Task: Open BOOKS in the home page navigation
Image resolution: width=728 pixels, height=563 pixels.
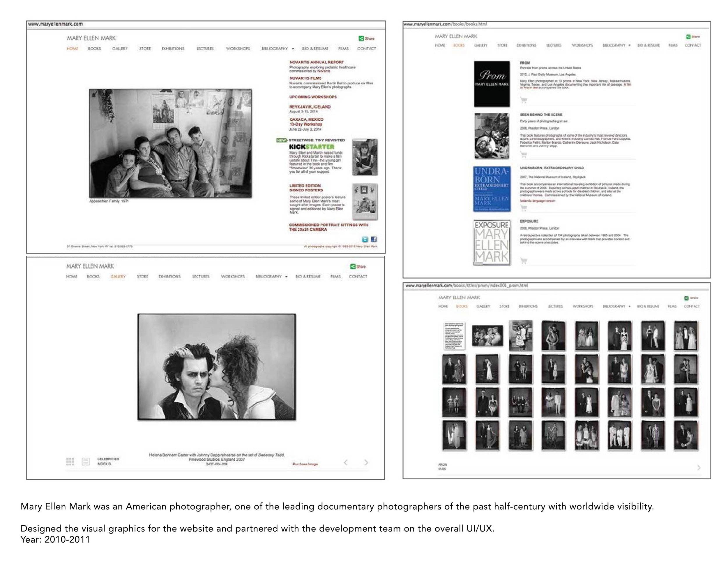Action: click(x=94, y=49)
